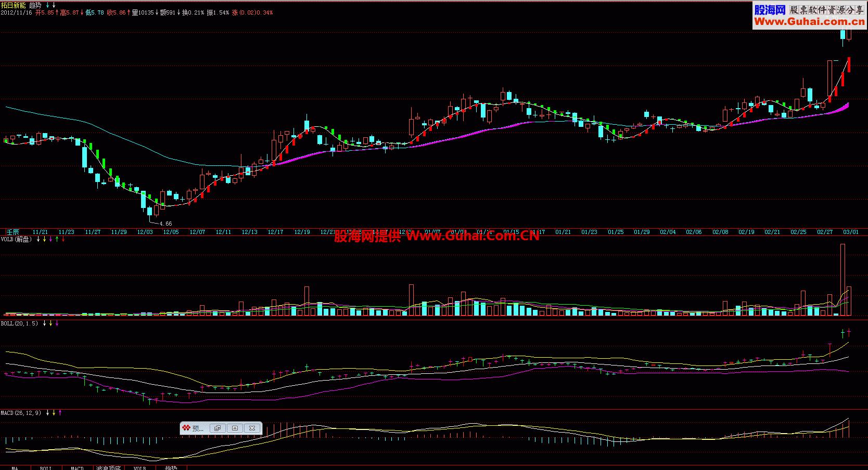Select the VOLB tab at bottom

click(139, 468)
